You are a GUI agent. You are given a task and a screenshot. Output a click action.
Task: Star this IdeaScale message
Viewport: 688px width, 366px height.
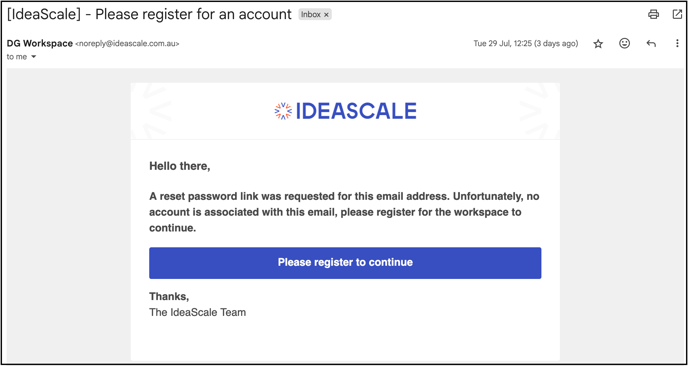tap(598, 44)
